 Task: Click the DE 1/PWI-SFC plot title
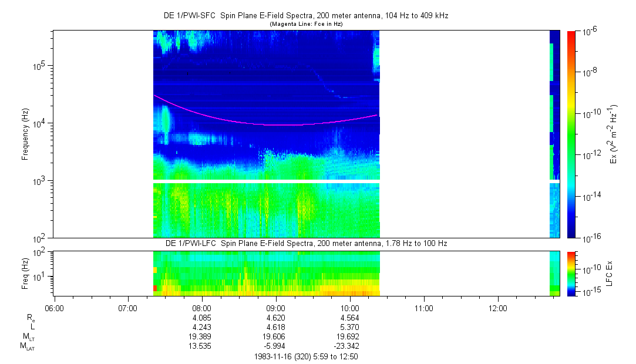click(x=305, y=16)
